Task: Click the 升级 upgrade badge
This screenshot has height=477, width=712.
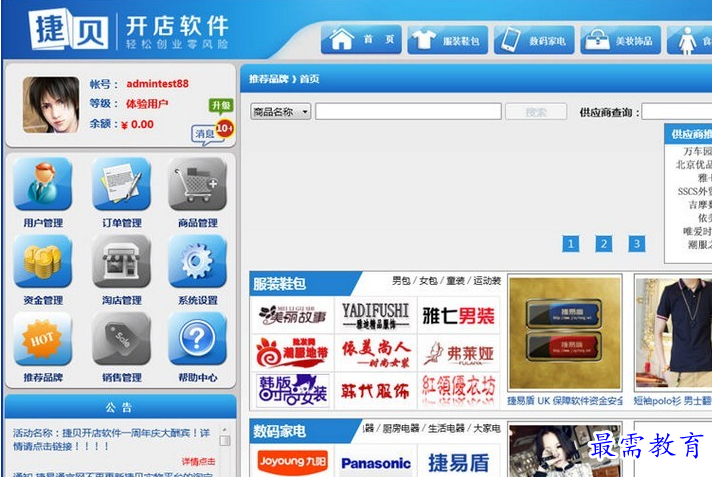Action: 221,106
